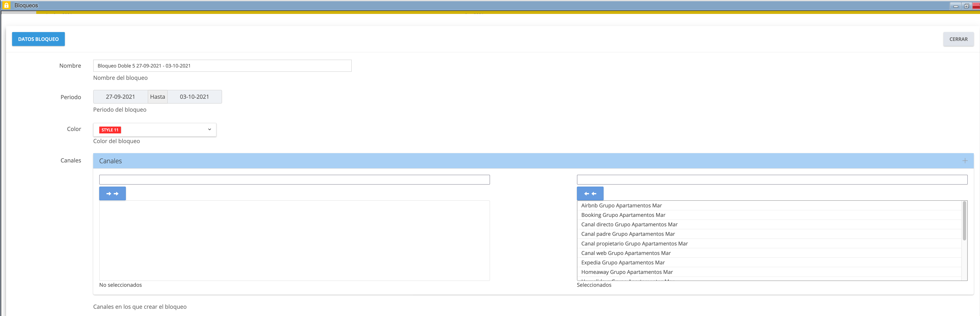The width and height of the screenshot is (980, 316).
Task: Open the DATOS BLOQUEO tab
Action: tap(38, 39)
